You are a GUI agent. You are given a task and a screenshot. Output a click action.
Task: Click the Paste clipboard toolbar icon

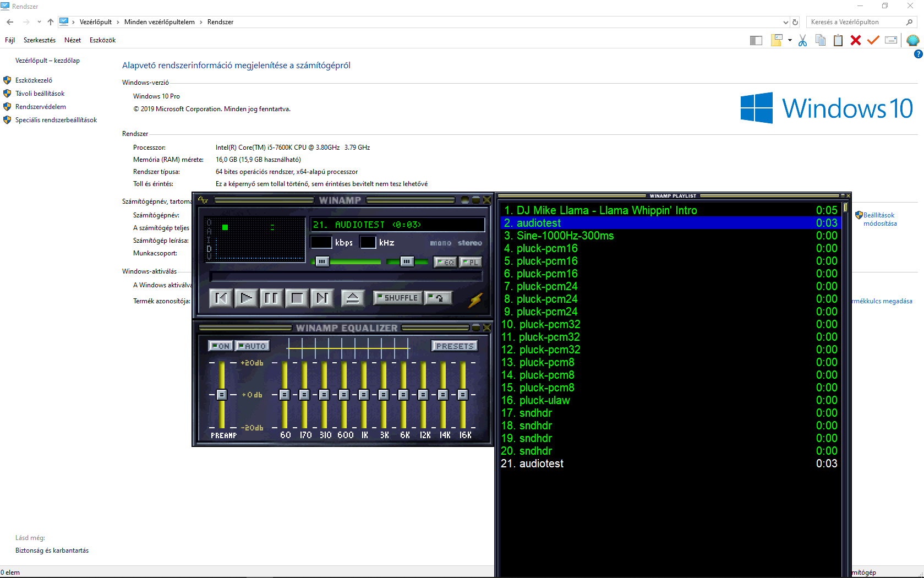coord(838,40)
